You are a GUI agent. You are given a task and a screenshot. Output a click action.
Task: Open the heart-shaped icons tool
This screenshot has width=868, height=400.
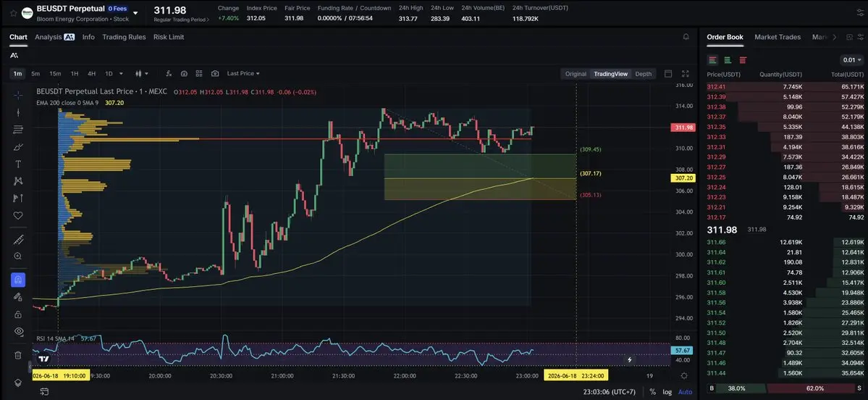[x=17, y=215]
